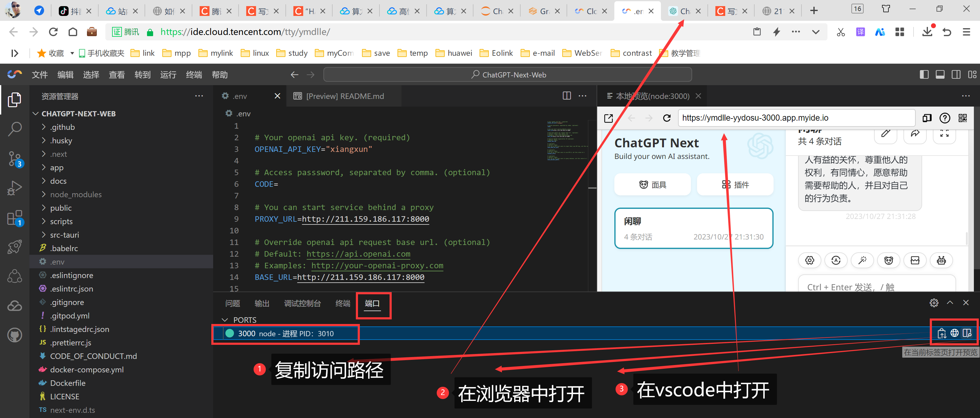
Task: Show the QR code for preview URL
Action: pos(963,118)
